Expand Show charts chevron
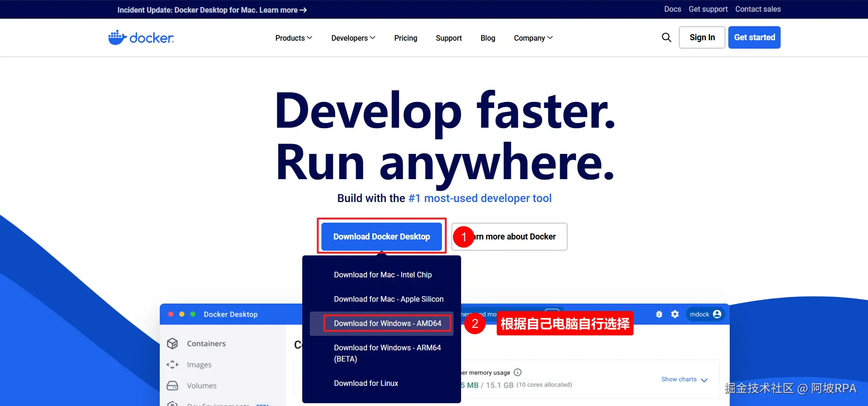This screenshot has height=406, width=868. coord(704,380)
